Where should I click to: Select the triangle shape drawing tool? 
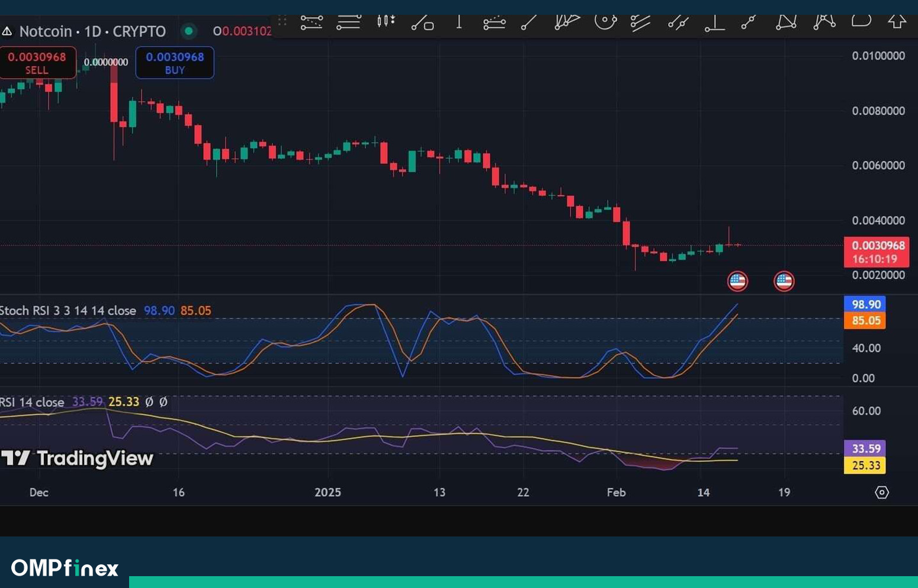pyautogui.click(x=786, y=23)
